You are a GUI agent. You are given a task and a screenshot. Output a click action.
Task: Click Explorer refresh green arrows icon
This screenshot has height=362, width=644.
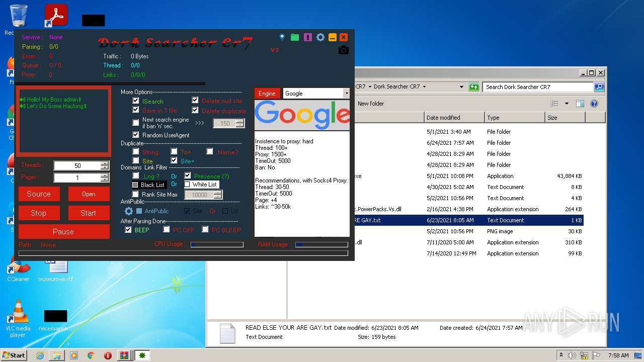474,87
